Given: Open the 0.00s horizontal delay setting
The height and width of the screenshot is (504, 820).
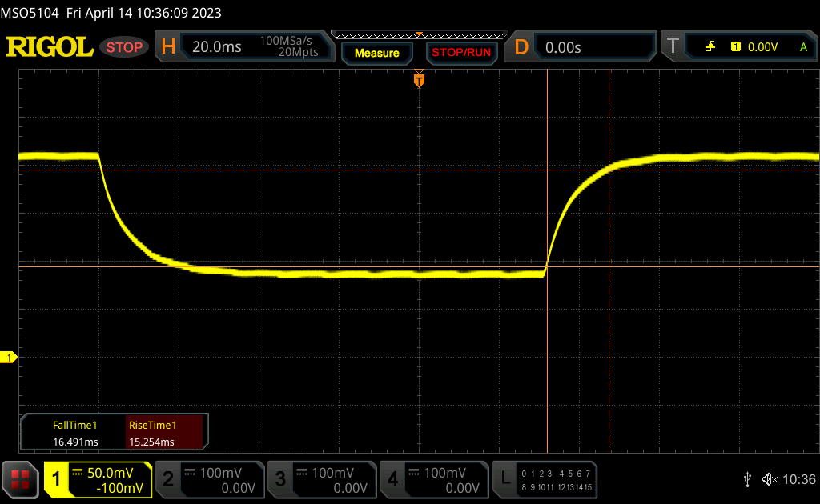Looking at the screenshot, I should pos(563,47).
